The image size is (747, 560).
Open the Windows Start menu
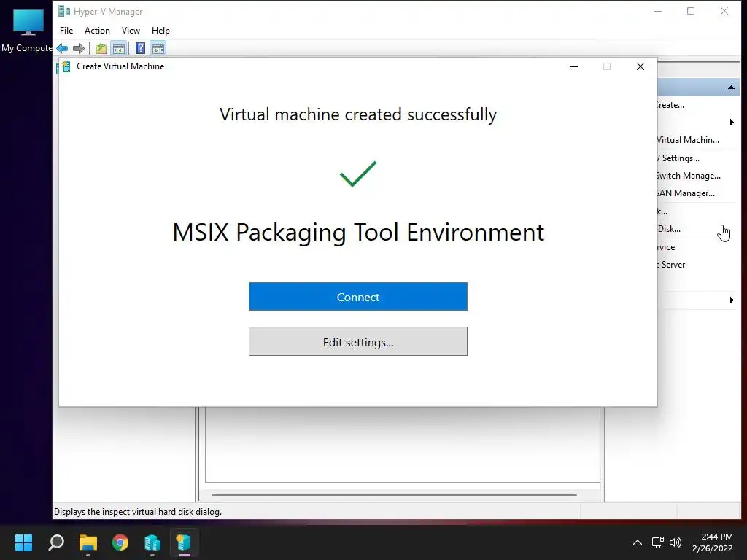(23, 542)
